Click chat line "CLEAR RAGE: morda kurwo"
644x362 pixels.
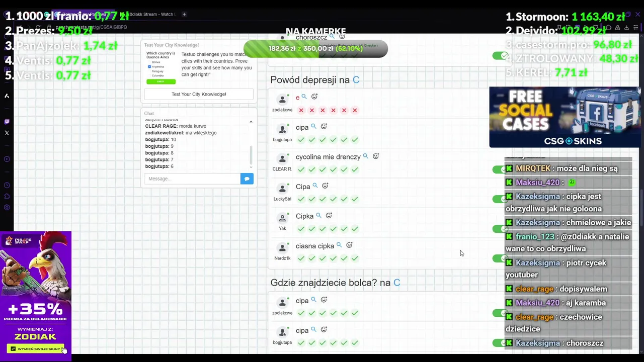(x=176, y=126)
